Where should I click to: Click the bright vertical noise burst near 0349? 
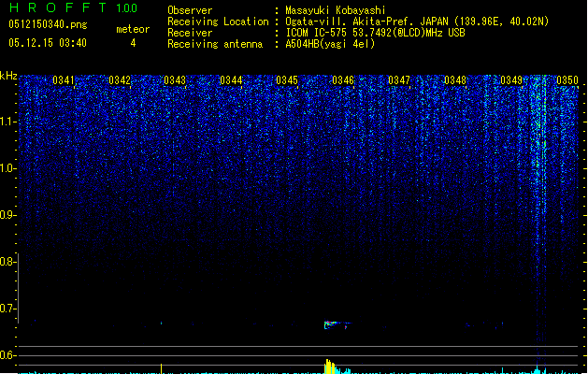pos(539,210)
